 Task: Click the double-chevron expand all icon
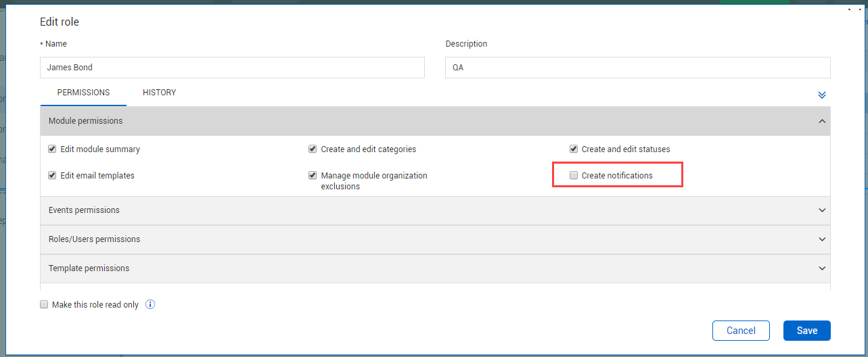[822, 95]
